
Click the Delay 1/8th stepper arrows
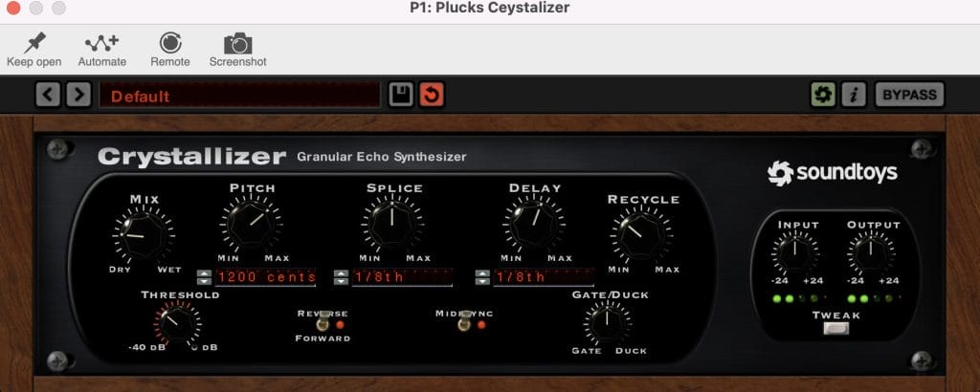[x=482, y=277]
